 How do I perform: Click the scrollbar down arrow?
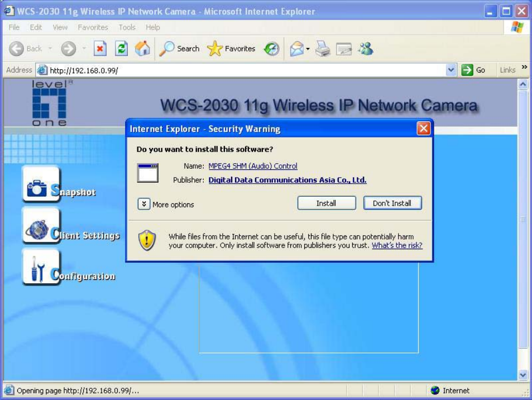[523, 375]
